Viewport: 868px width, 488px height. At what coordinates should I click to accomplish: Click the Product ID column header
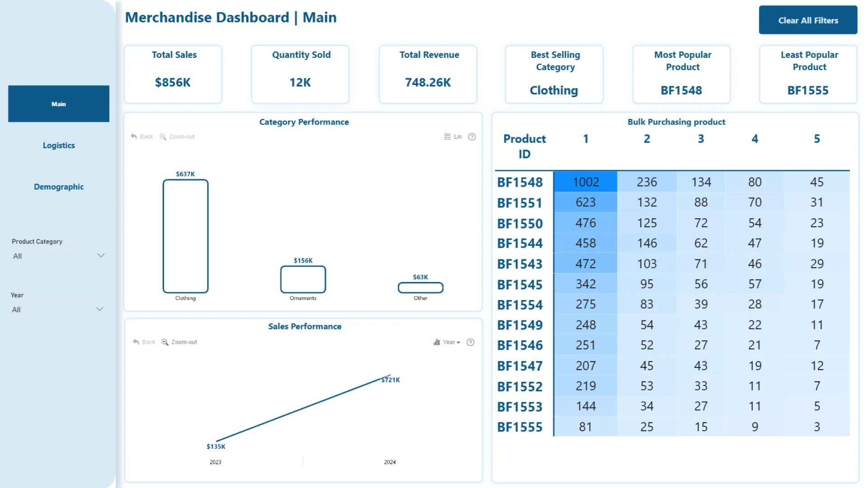click(524, 146)
